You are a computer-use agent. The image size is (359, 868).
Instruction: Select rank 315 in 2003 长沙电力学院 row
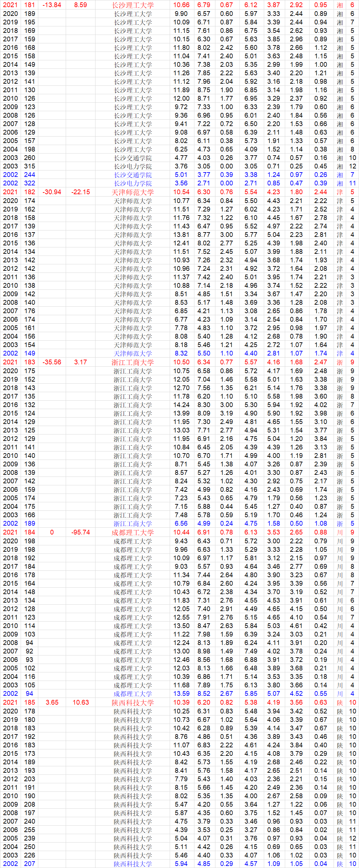point(29,166)
